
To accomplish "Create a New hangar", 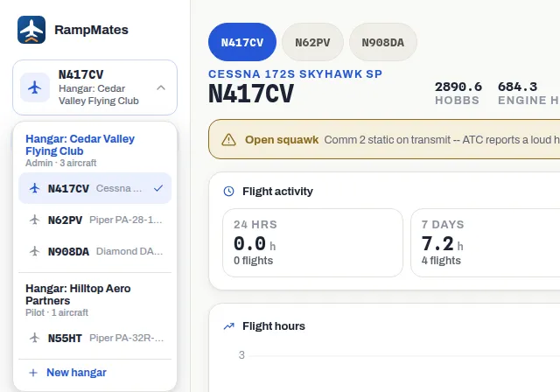I will pos(95,373).
